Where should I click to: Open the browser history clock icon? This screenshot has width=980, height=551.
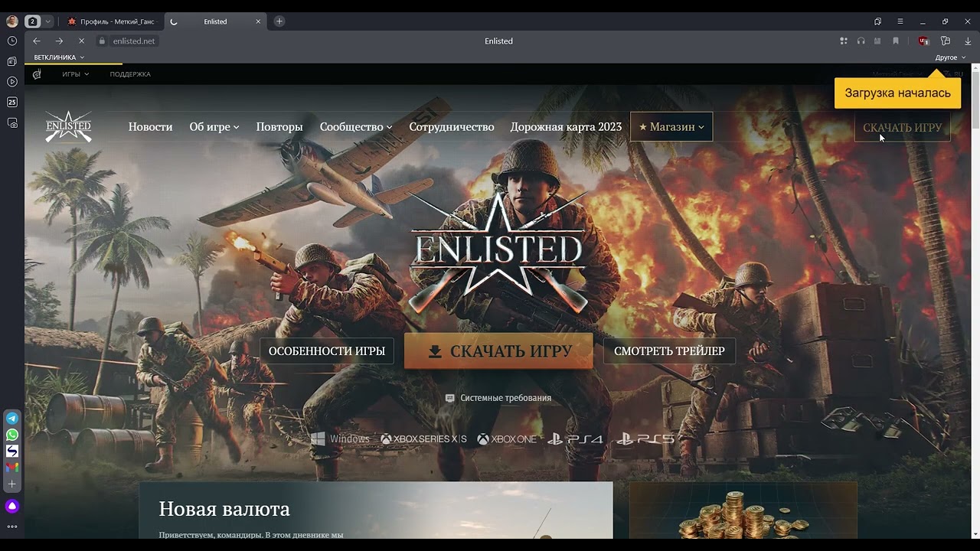pos(12,41)
